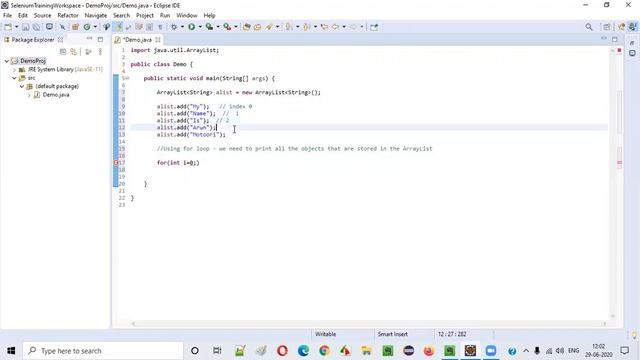The width and height of the screenshot is (640, 360).
Task: Click the Windows search box
Action: point(103,351)
